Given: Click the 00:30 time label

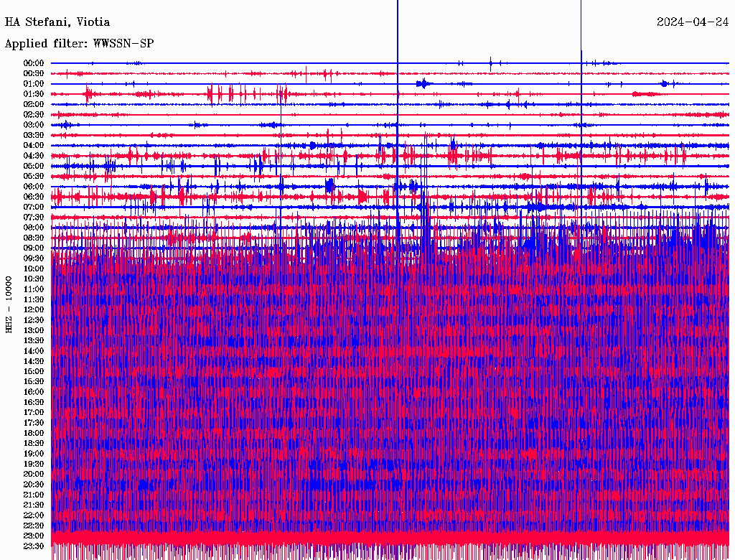Looking at the screenshot, I should pos(34,73).
